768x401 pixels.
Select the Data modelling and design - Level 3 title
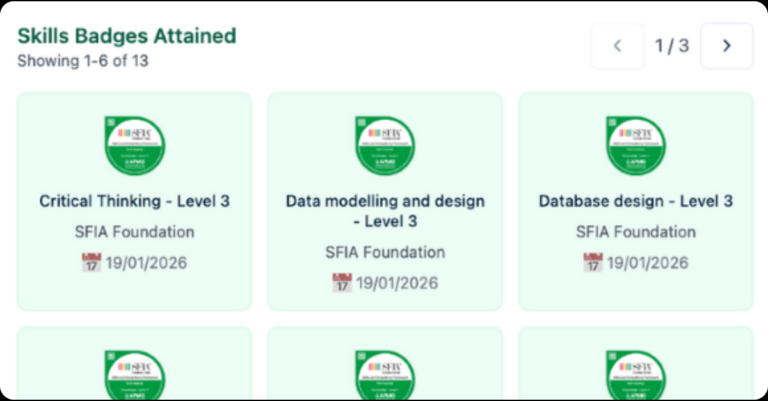tap(385, 211)
